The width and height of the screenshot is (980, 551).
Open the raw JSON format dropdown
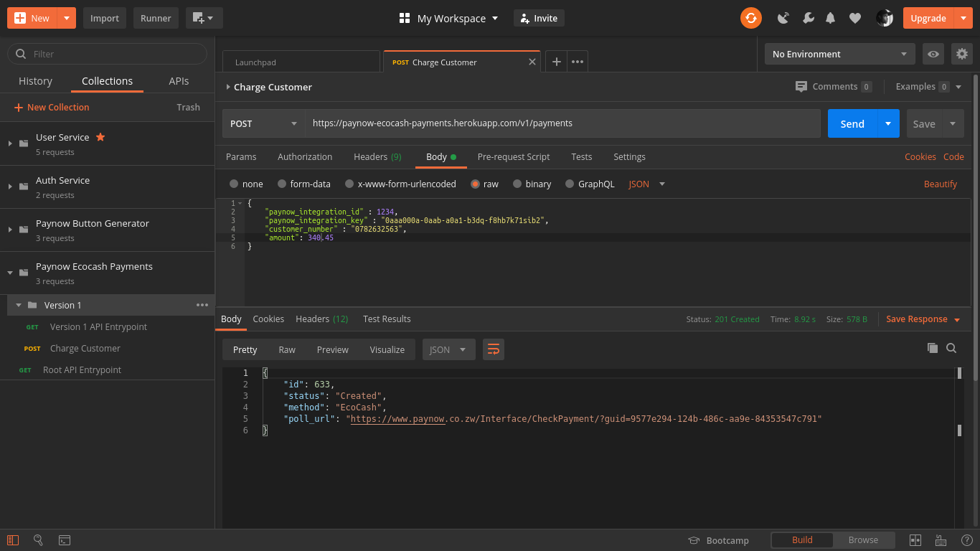[x=646, y=184]
